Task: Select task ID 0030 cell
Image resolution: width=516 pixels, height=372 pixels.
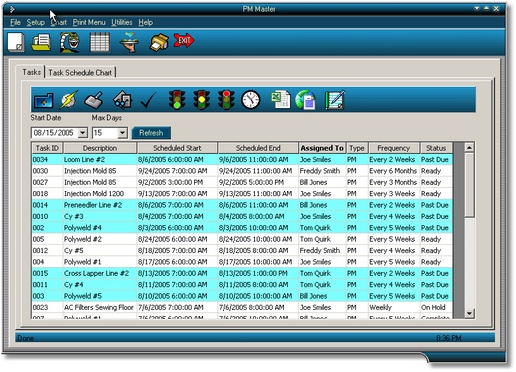Action: pyautogui.click(x=47, y=171)
